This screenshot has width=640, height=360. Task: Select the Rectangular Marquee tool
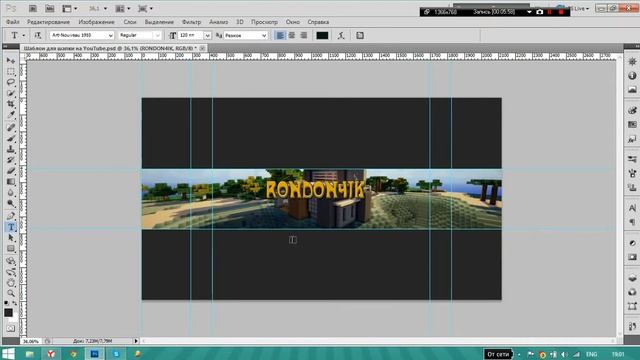tap(11, 71)
